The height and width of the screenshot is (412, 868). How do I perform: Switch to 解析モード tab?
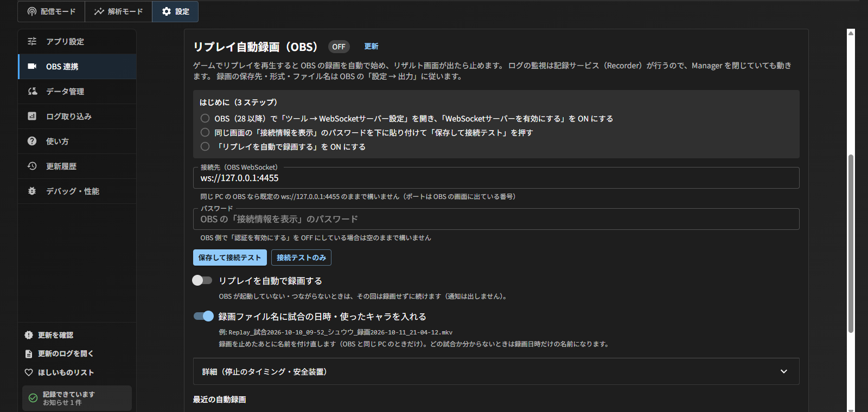pyautogui.click(x=118, y=11)
